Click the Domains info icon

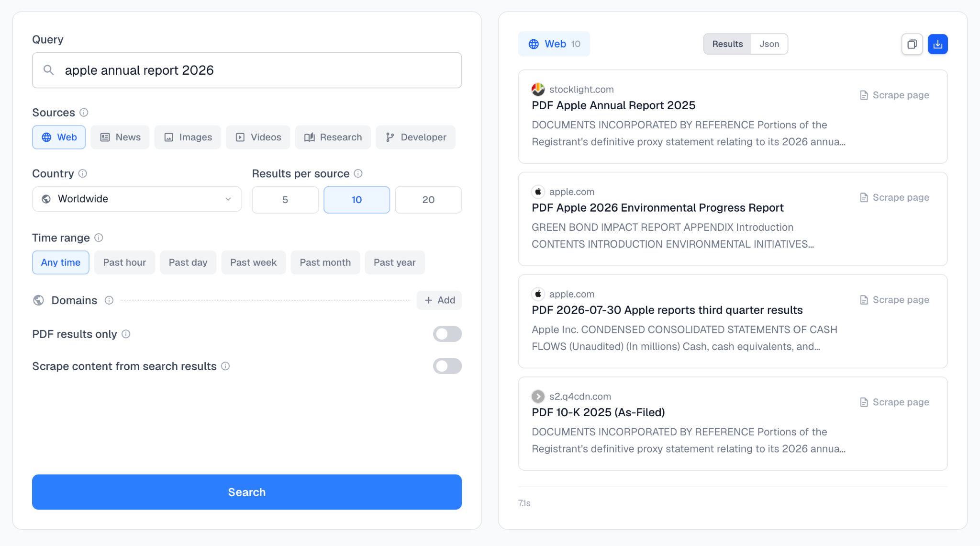pyautogui.click(x=109, y=300)
